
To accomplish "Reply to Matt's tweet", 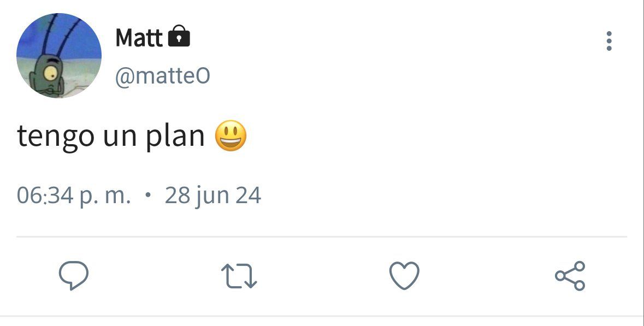I will click(x=74, y=276).
